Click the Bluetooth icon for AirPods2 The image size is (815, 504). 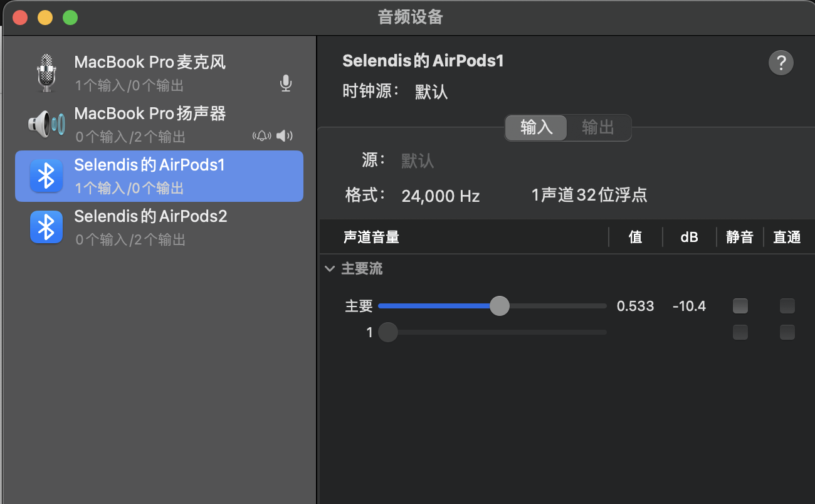point(46,228)
